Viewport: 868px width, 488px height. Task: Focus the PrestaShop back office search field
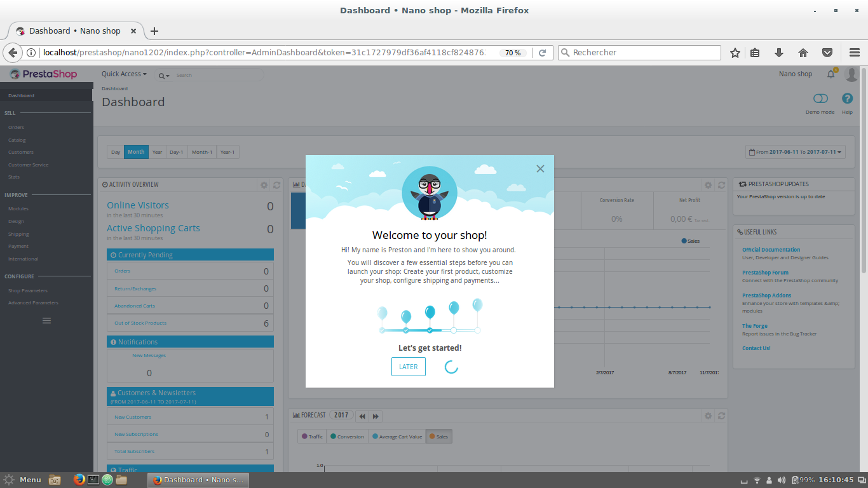click(217, 75)
